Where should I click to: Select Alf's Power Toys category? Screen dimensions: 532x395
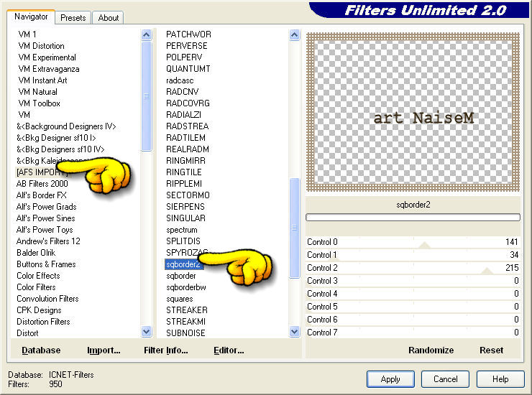[45, 230]
